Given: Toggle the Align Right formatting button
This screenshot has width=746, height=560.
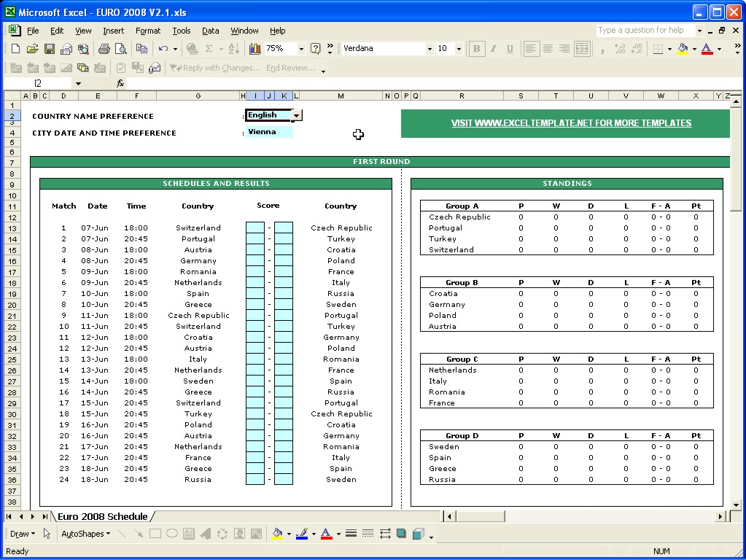Looking at the screenshot, I should (564, 49).
